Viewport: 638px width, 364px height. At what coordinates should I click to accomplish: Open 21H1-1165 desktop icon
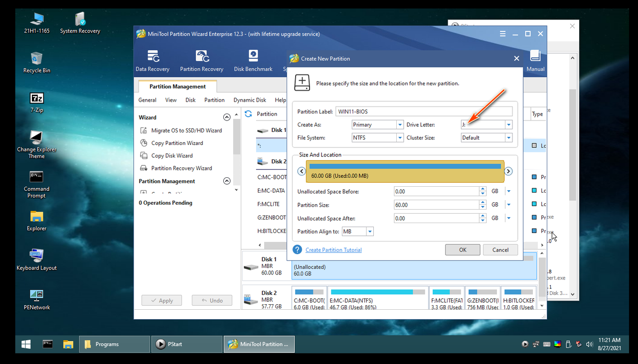[x=37, y=23]
